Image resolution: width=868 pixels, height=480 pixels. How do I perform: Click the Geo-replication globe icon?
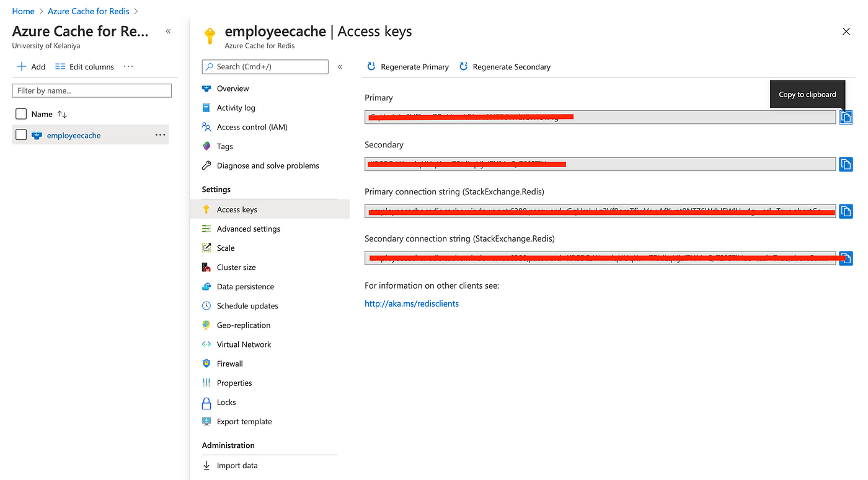click(206, 325)
